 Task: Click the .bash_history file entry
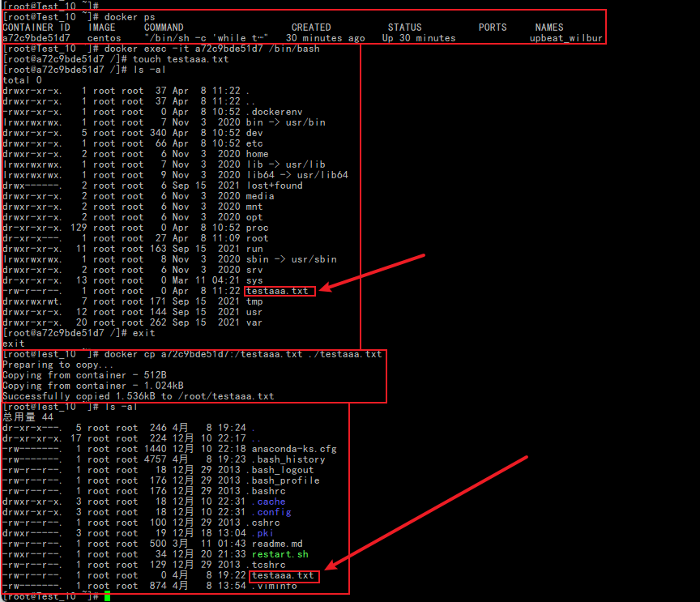pos(291,459)
